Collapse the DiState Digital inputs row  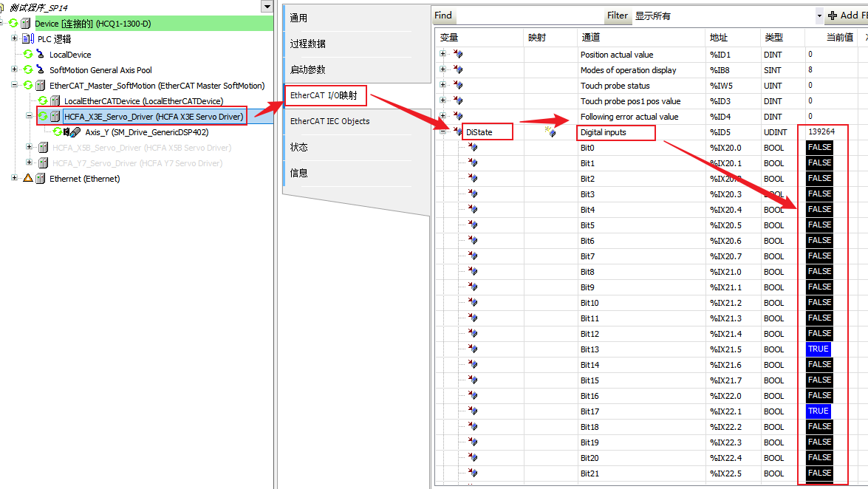pyautogui.click(x=443, y=132)
